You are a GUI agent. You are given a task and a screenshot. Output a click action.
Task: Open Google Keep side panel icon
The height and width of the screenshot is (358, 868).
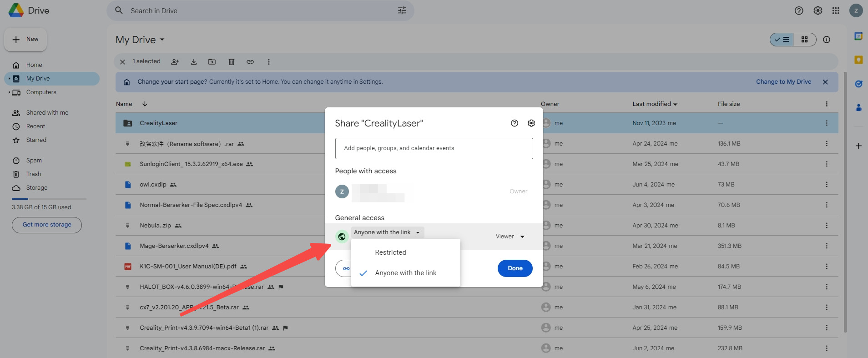858,60
